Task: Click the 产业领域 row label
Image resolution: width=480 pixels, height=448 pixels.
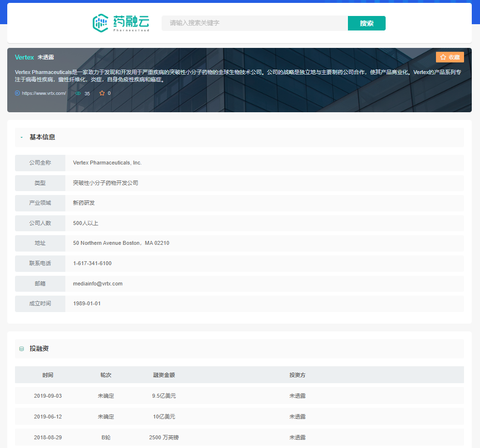Action: [40, 203]
